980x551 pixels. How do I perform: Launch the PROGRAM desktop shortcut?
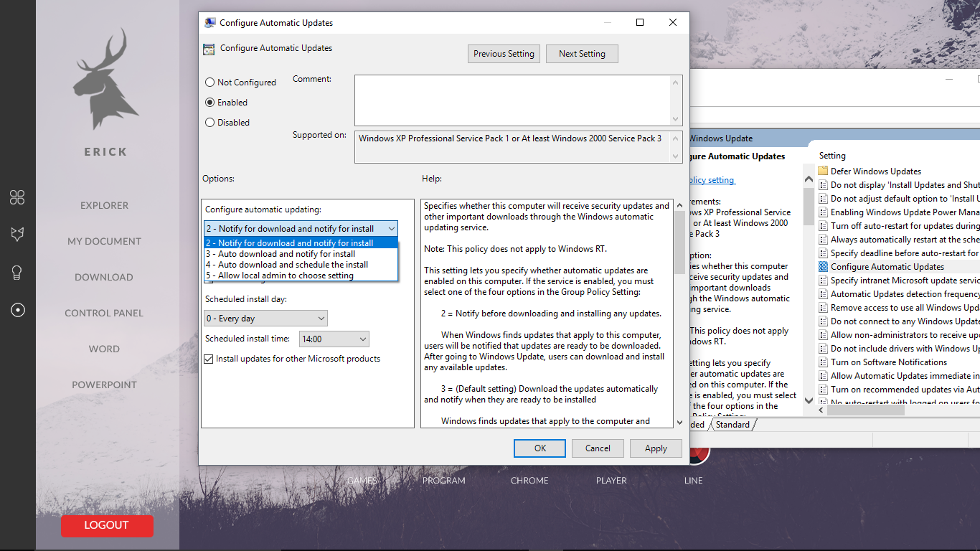444,481
